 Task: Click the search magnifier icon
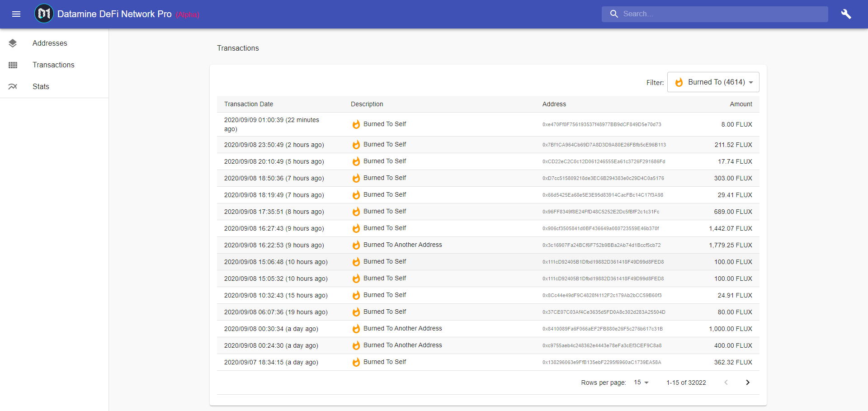tap(613, 14)
